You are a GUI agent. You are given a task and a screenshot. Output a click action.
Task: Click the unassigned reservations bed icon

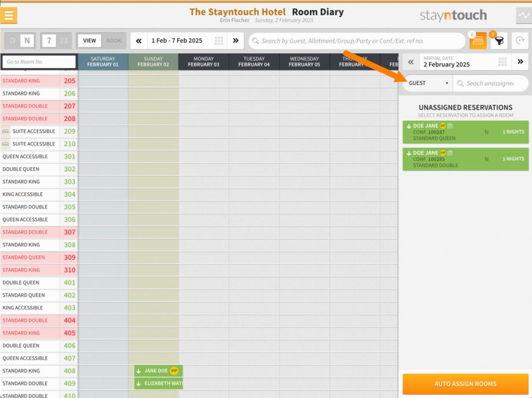pos(478,40)
